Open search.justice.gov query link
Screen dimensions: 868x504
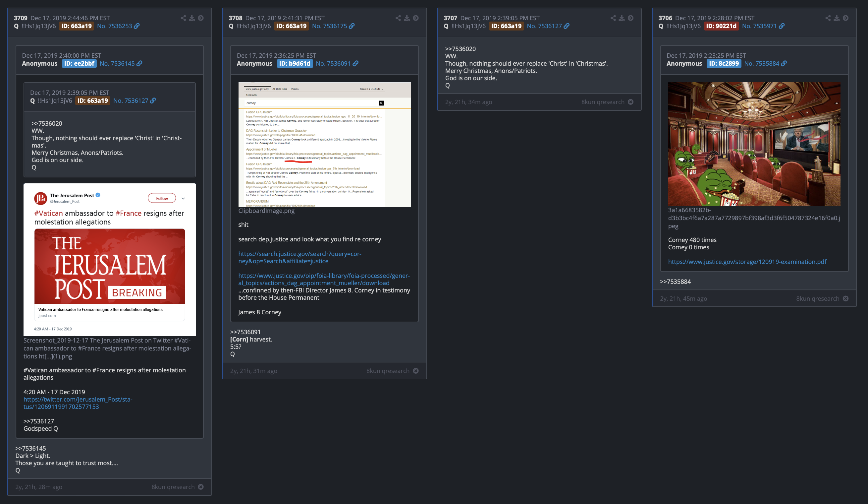[300, 258]
